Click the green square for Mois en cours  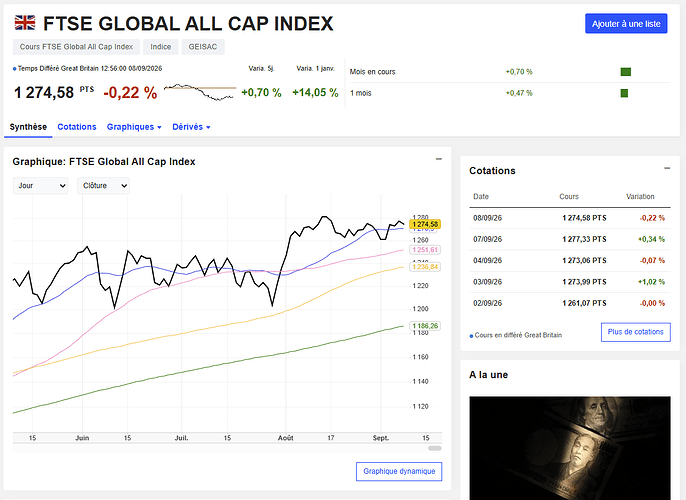click(x=626, y=72)
